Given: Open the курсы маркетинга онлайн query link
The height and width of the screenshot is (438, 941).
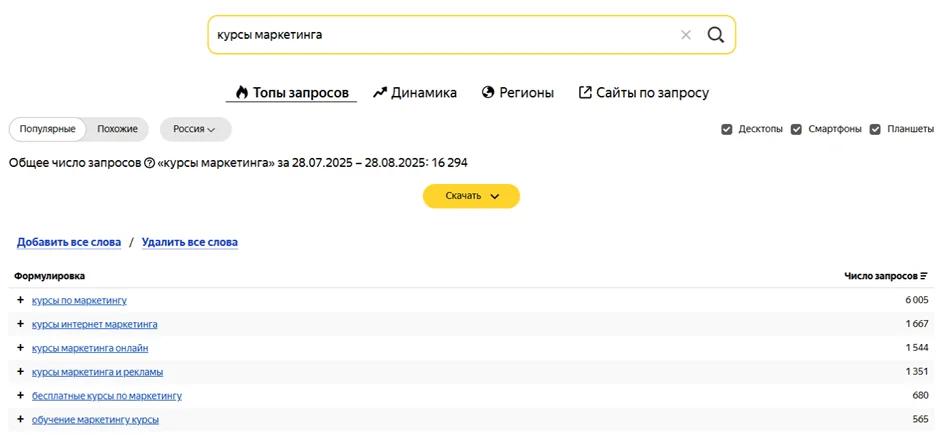Looking at the screenshot, I should point(90,348).
